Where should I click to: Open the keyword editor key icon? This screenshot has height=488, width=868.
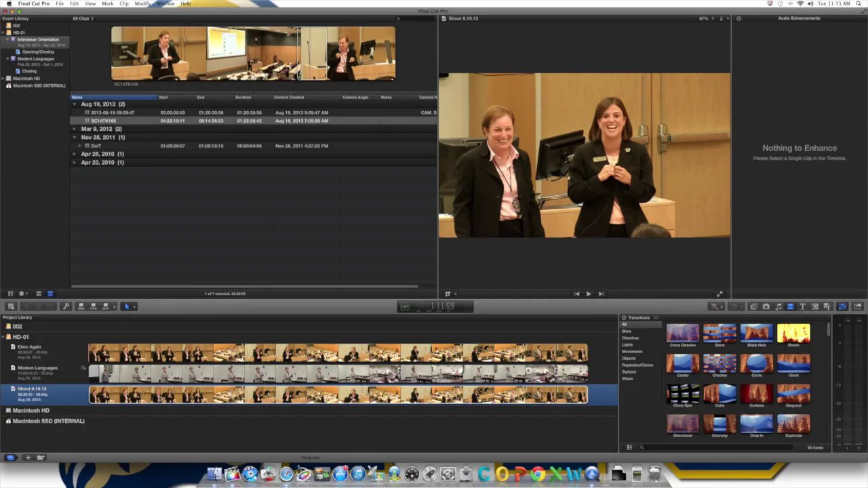[66, 306]
